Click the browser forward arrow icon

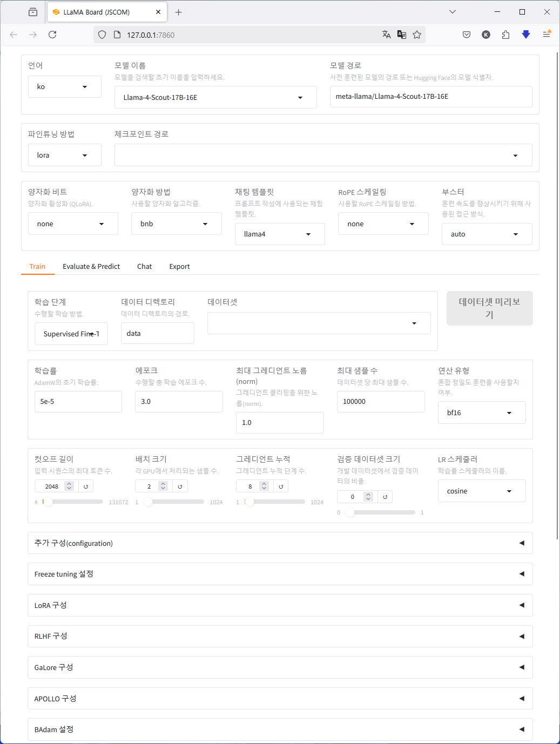pos(33,35)
